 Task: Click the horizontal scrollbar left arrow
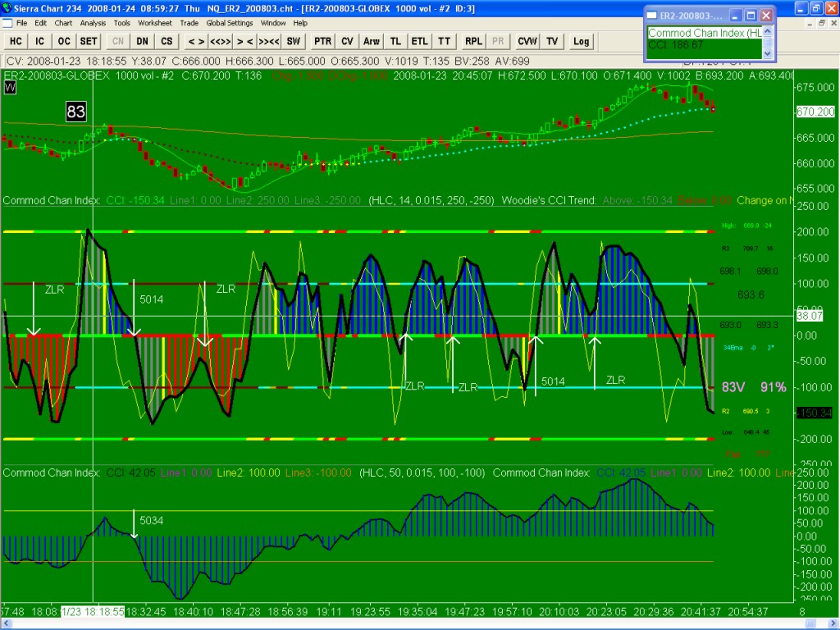click(5, 623)
